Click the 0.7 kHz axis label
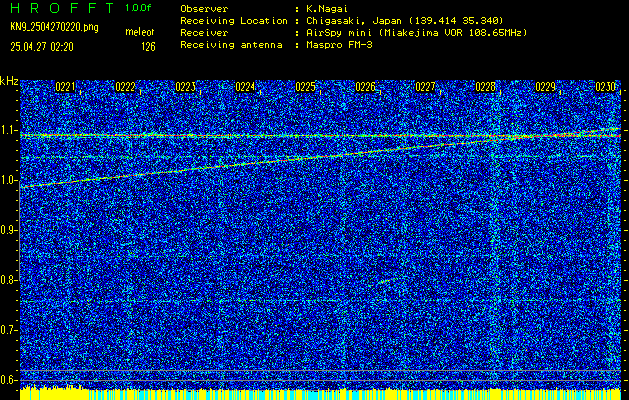The width and height of the screenshot is (629, 400). (x=8, y=330)
